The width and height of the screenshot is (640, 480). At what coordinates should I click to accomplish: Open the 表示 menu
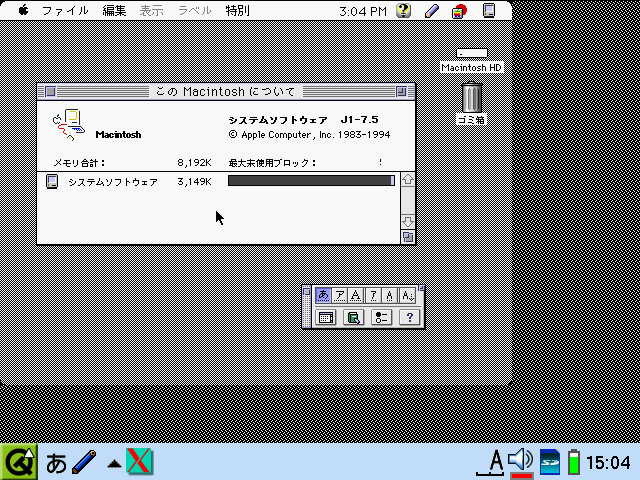coord(151,11)
